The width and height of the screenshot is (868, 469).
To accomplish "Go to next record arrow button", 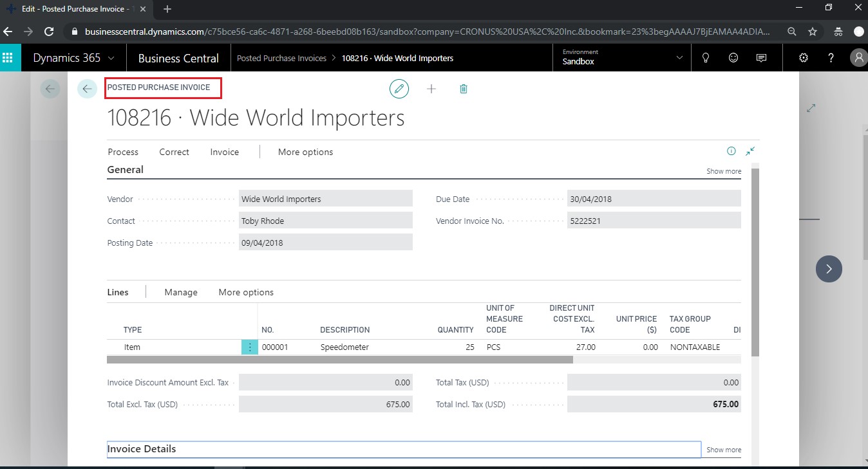I will [829, 269].
